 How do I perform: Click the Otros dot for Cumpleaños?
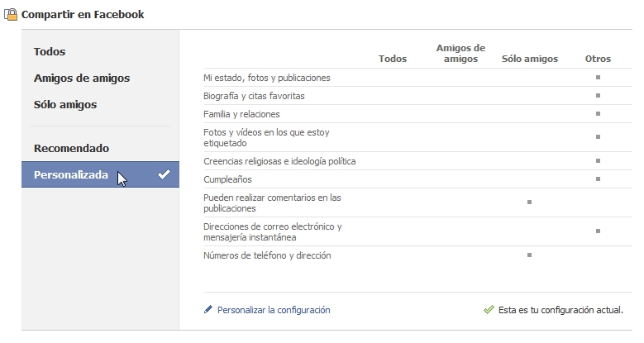tap(598, 179)
